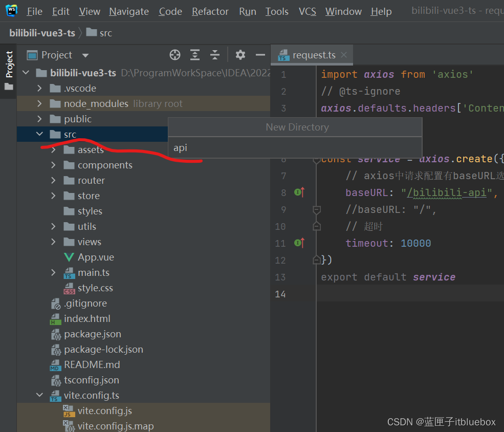
Task: Collapse the vite.config.ts node
Action: (39, 395)
